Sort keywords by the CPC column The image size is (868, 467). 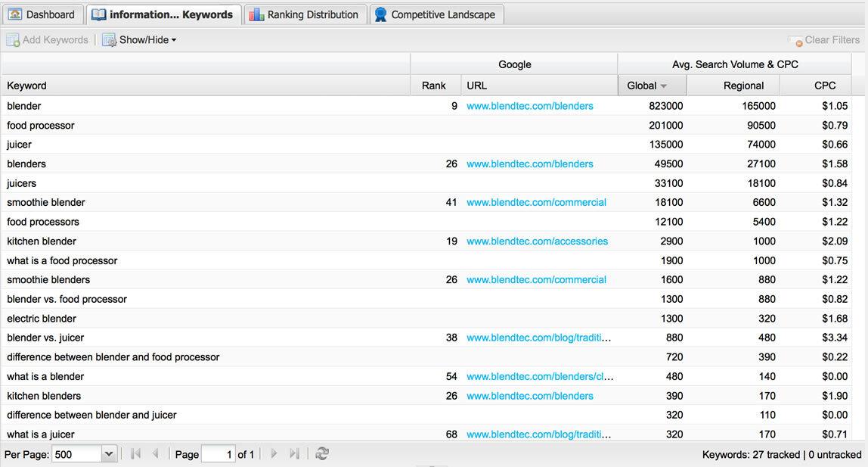(824, 86)
